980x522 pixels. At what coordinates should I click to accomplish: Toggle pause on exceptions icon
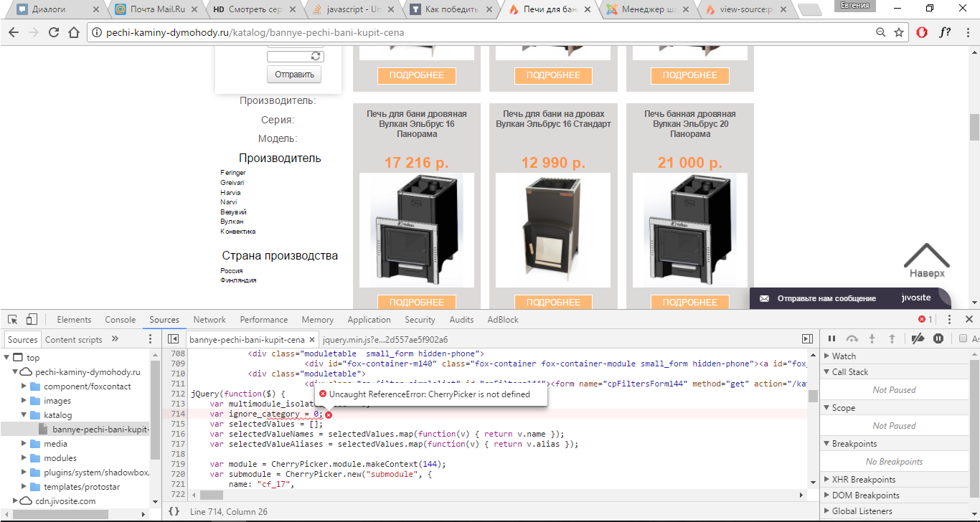pos(938,339)
